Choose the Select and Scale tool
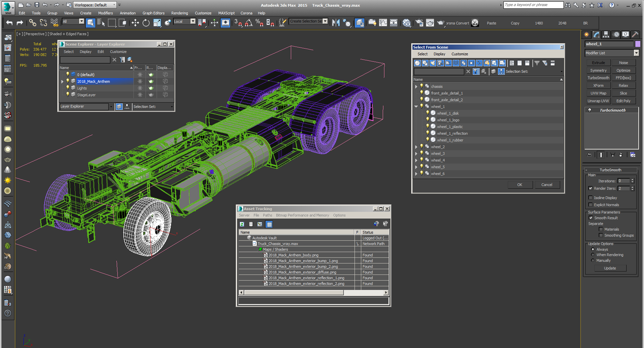This screenshot has height=348, width=644. [x=157, y=23]
